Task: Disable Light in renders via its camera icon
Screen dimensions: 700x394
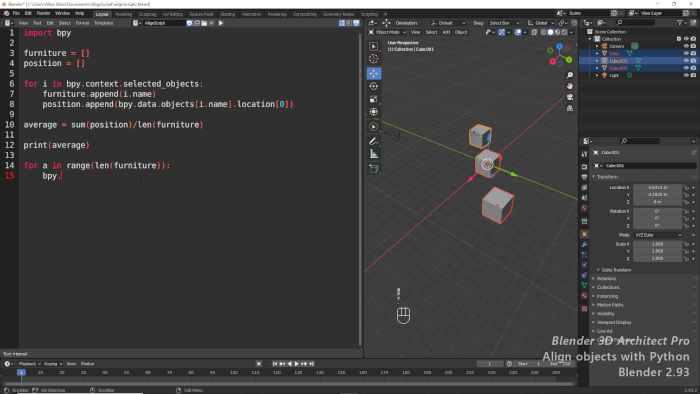Action: tap(693, 75)
